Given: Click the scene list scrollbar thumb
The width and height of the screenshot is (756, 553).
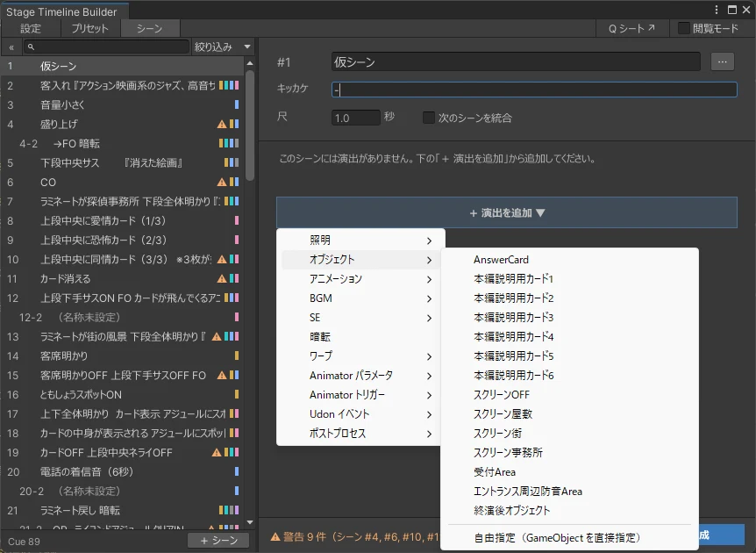Looking at the screenshot, I should pos(250,126).
